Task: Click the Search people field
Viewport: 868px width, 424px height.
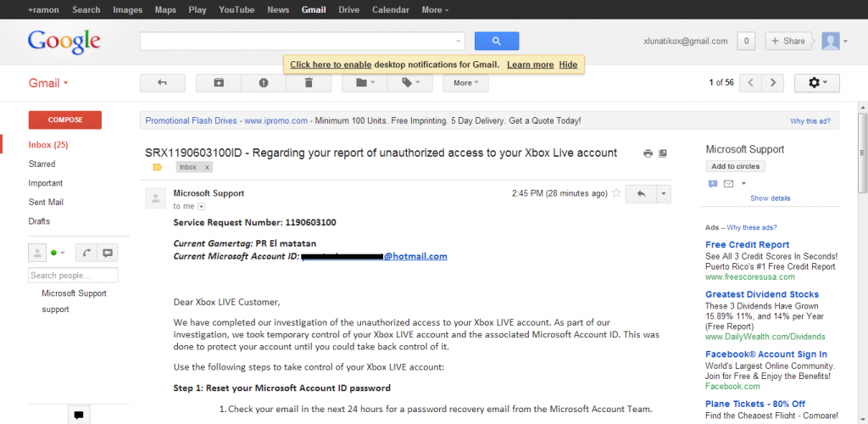Action: pyautogui.click(x=73, y=275)
